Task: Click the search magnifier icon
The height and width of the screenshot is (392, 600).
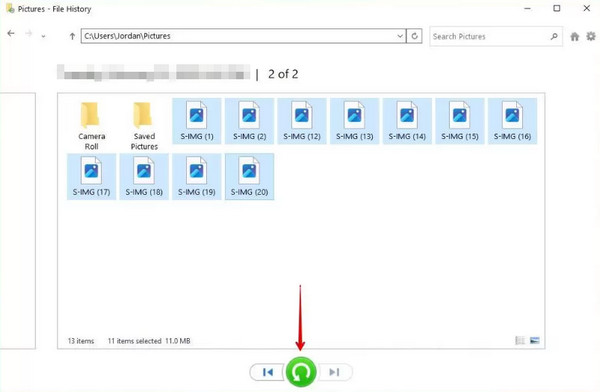Action: point(554,36)
